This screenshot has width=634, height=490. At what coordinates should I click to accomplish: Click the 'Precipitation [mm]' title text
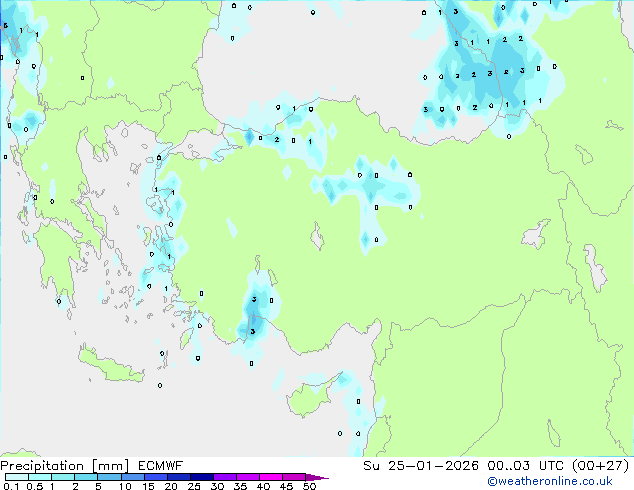coord(65,466)
